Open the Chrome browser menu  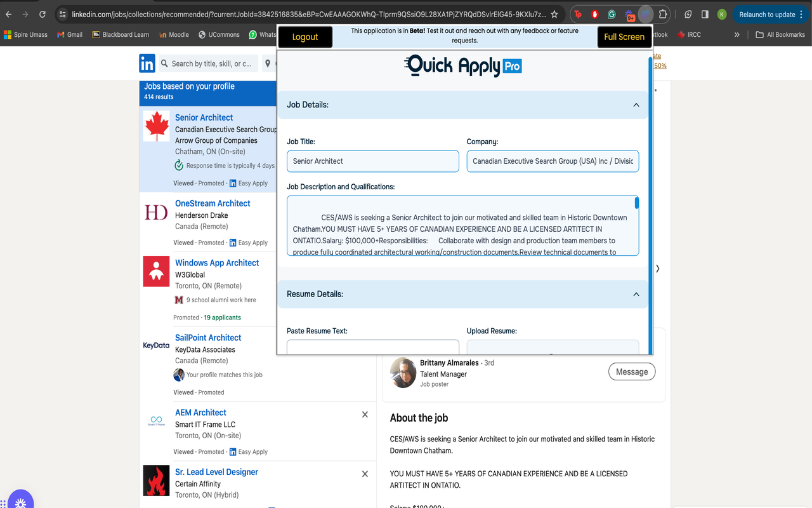802,13
